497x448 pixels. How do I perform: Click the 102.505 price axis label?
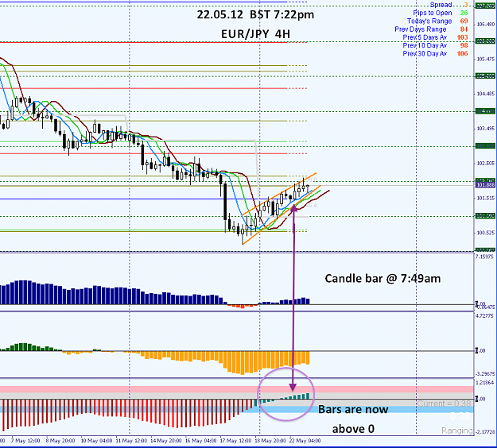486,164
